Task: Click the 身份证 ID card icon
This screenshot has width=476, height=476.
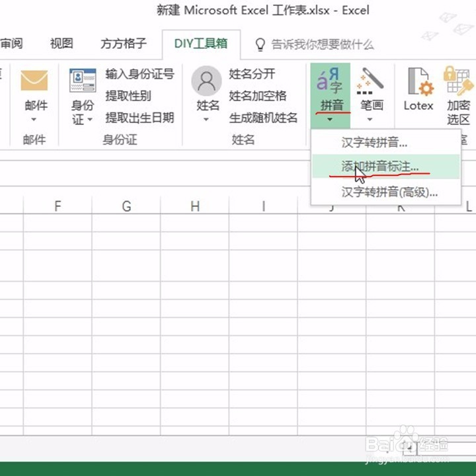Action: 83,81
